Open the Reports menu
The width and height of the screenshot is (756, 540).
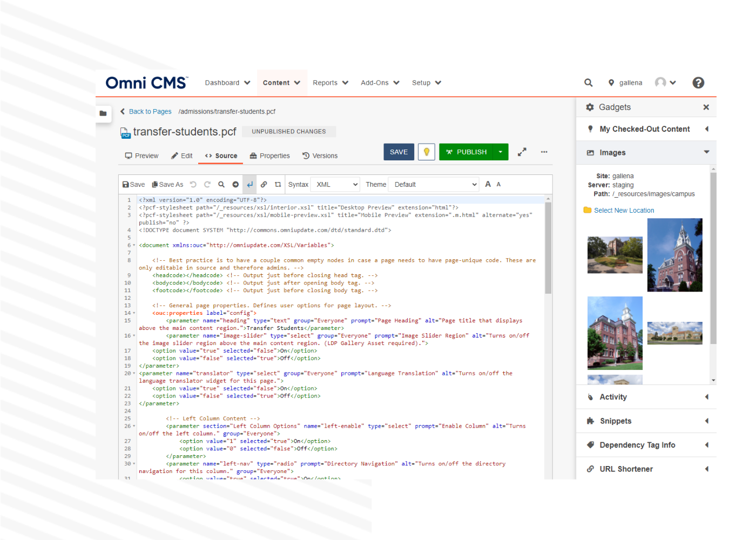tap(330, 83)
